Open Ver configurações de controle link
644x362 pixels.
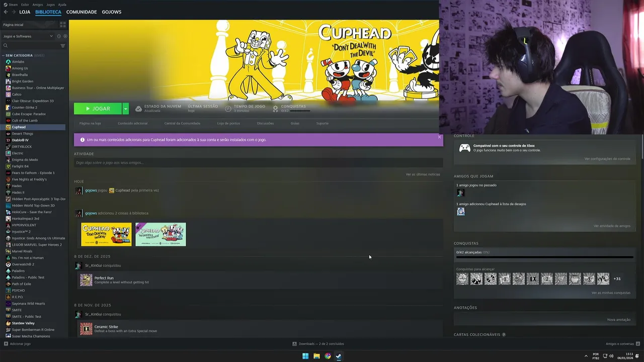607,159
